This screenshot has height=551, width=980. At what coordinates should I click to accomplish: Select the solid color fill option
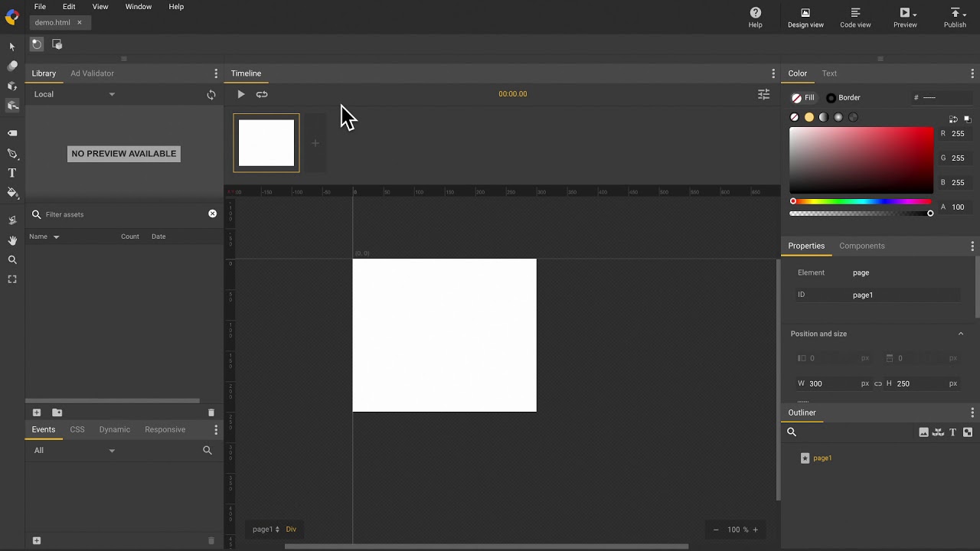click(x=809, y=117)
